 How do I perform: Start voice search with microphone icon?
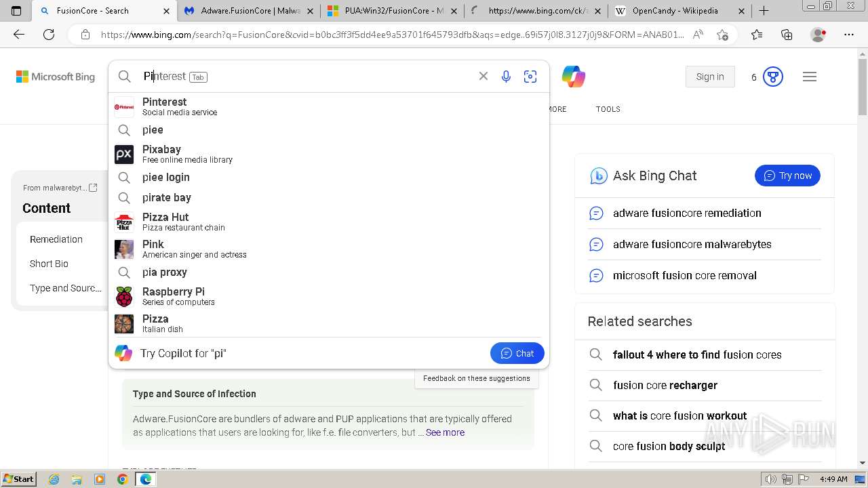pyautogui.click(x=506, y=77)
